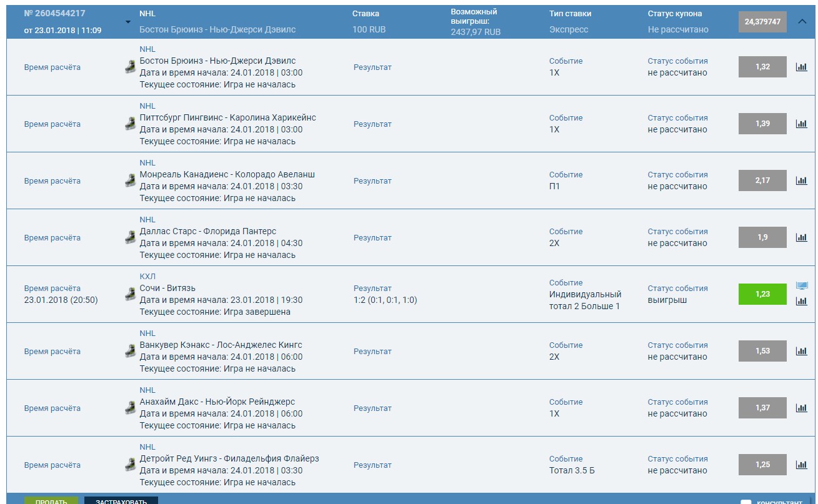This screenshot has width=818, height=504.
Task: Click the skate icon beside Монреаль Канадиенс match
Action: pos(130,180)
